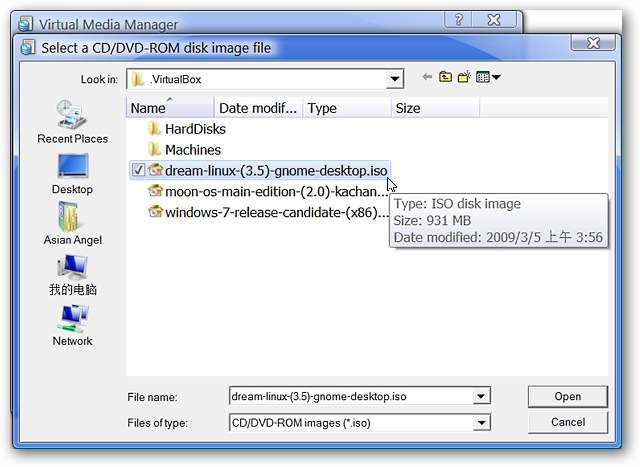Click help button in Virtual Media Manager
Viewport: 640px width, 467px height.
click(x=458, y=20)
